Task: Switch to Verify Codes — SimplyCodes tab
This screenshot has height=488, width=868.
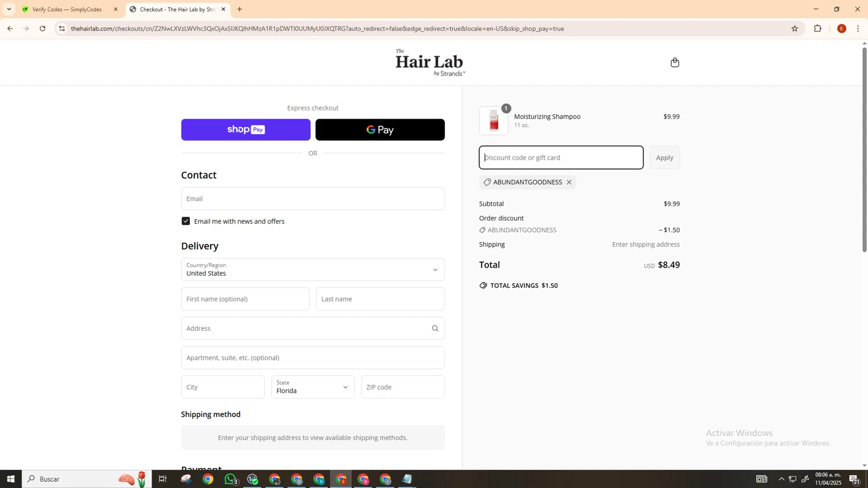Action: 68,9
